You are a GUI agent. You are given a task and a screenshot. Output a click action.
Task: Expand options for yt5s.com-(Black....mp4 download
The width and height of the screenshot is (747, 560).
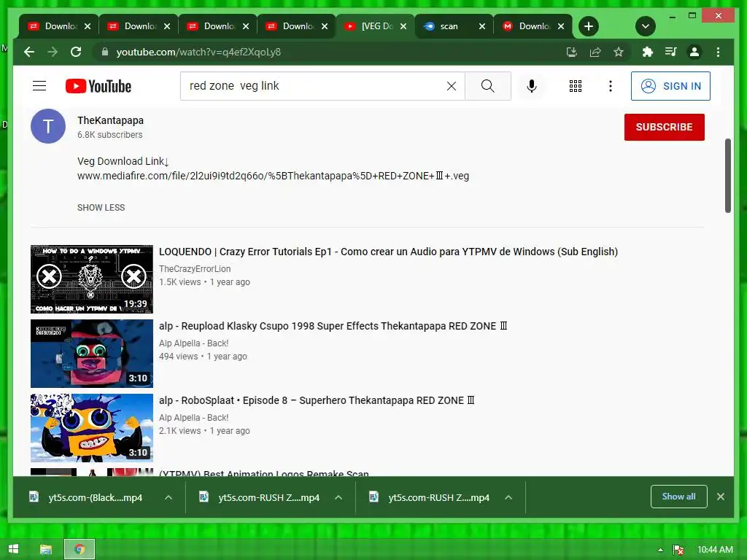pyautogui.click(x=169, y=497)
